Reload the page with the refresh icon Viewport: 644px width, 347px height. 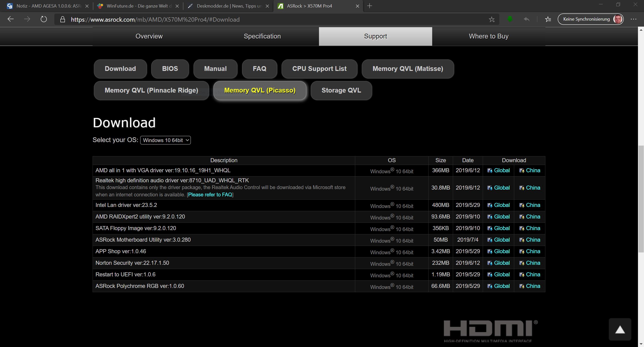click(44, 19)
